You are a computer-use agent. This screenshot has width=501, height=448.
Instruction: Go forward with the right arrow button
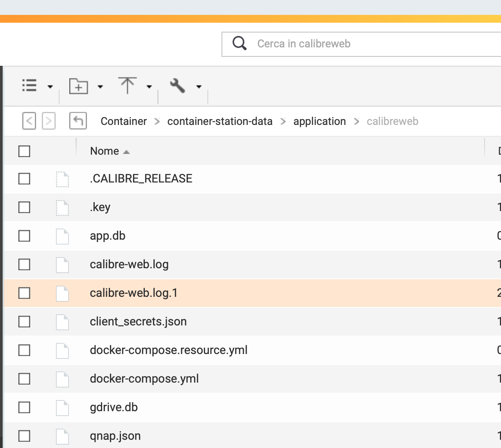click(x=49, y=121)
